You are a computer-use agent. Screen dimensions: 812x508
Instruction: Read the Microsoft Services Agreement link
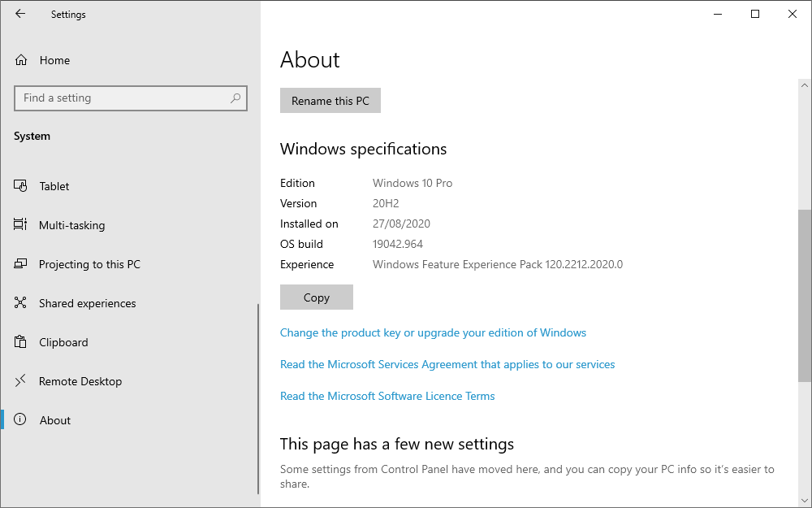tap(447, 364)
